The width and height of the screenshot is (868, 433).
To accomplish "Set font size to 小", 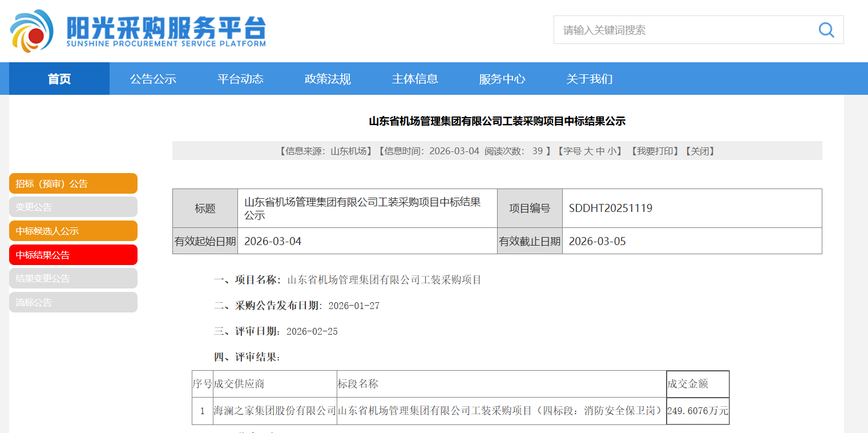I will tap(612, 151).
